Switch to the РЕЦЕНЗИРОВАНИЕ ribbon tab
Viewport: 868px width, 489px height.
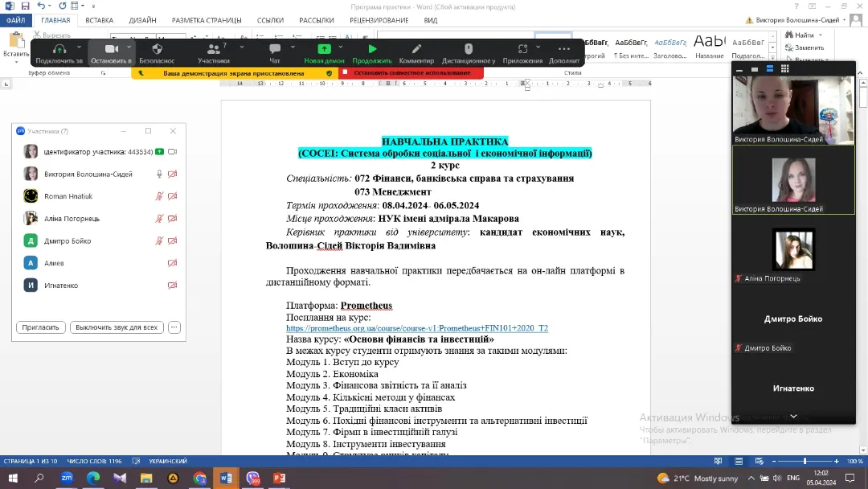point(379,20)
